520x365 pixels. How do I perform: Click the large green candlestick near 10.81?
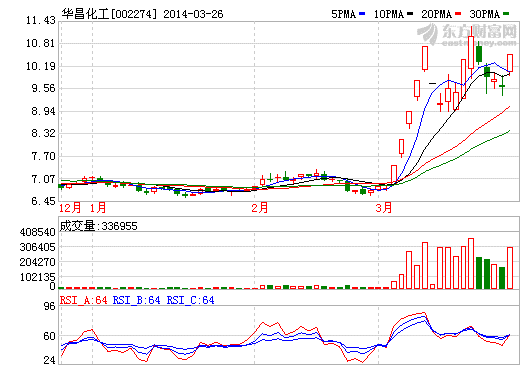[x=479, y=53]
